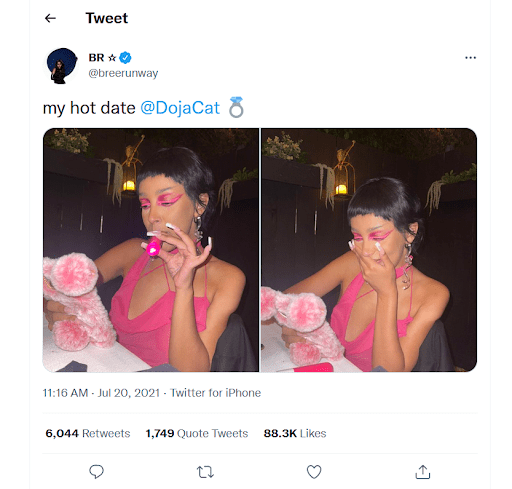The image size is (512, 489).
Task: Click the Tweet header title
Action: pyautogui.click(x=107, y=18)
